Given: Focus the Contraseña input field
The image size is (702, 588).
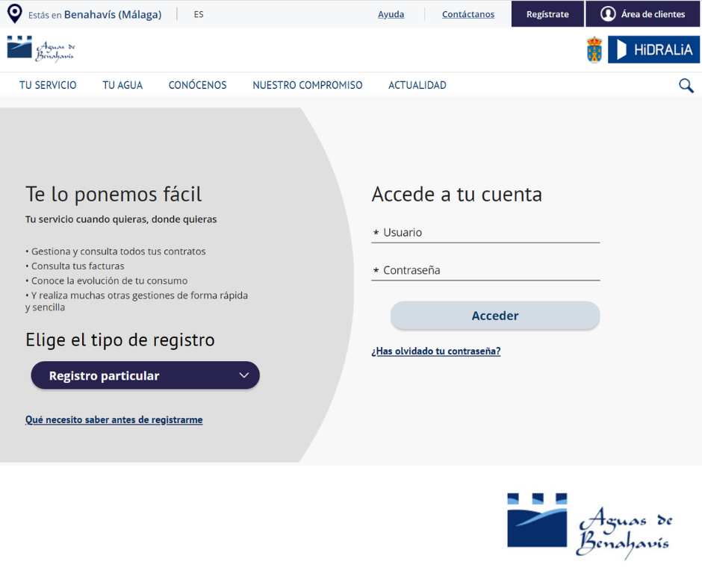Looking at the screenshot, I should tap(489, 270).
